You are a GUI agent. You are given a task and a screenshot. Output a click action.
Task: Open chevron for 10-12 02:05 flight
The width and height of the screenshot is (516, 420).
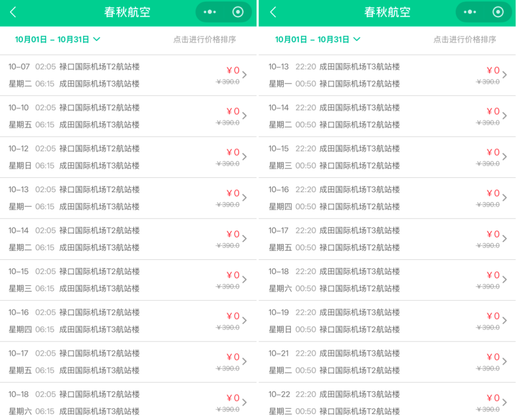245,157
